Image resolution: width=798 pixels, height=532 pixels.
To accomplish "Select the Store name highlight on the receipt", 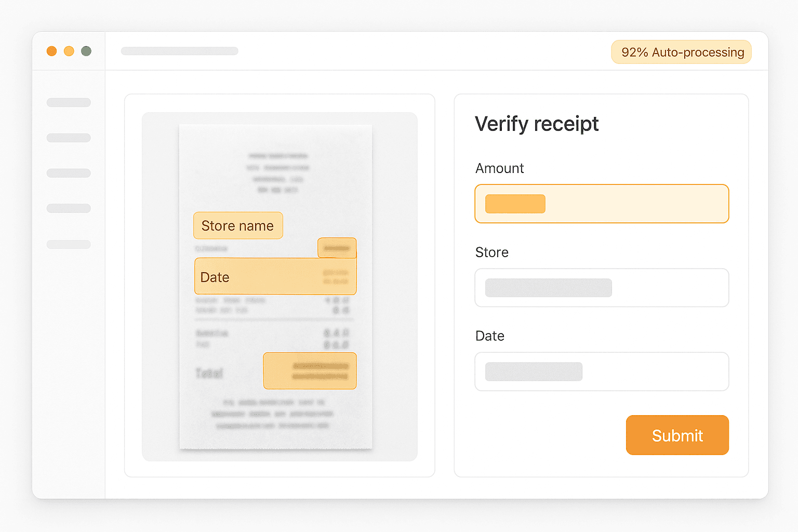I will 238,225.
